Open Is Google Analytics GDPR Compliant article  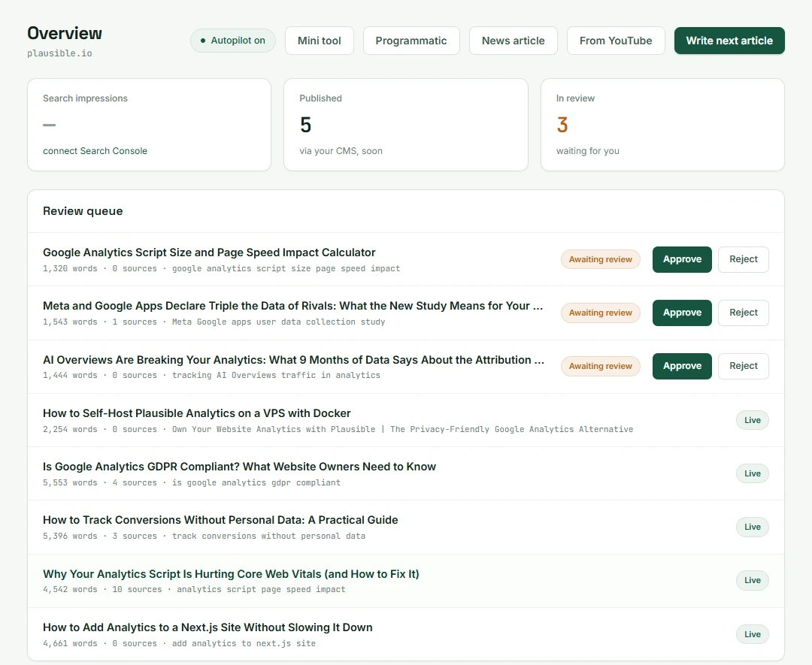coord(239,467)
